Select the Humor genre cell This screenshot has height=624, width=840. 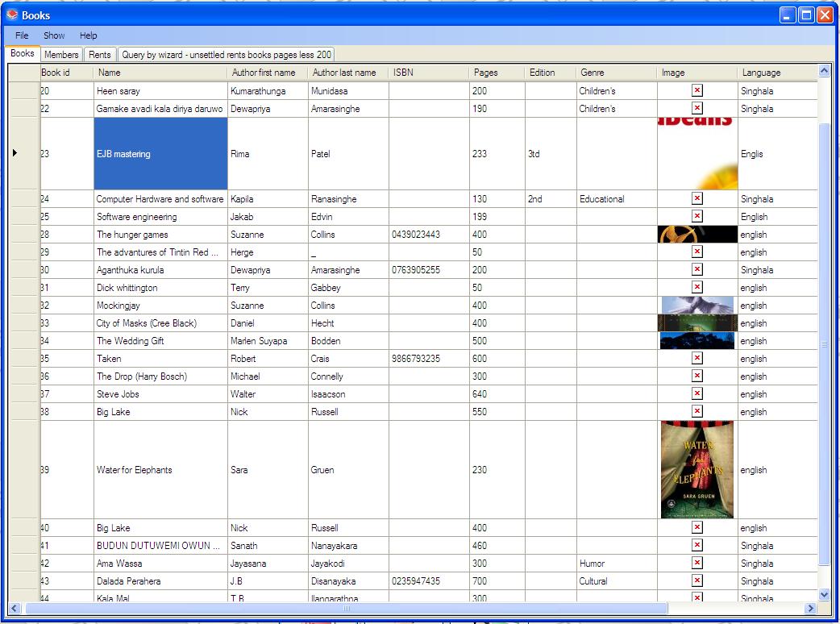click(618, 563)
